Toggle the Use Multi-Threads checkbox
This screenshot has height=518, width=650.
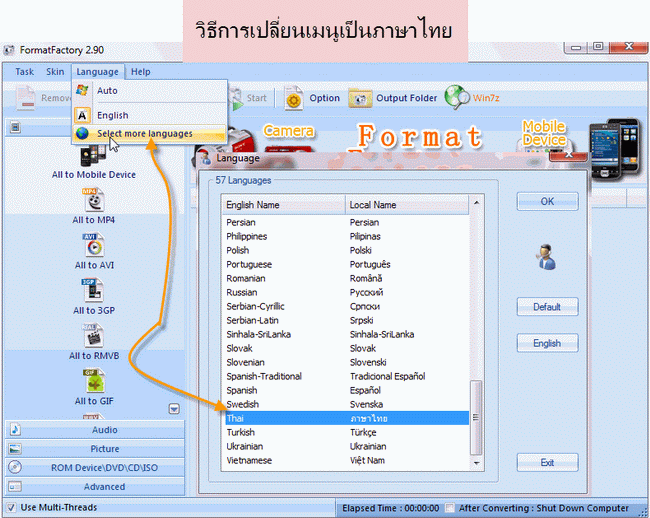click(11, 507)
